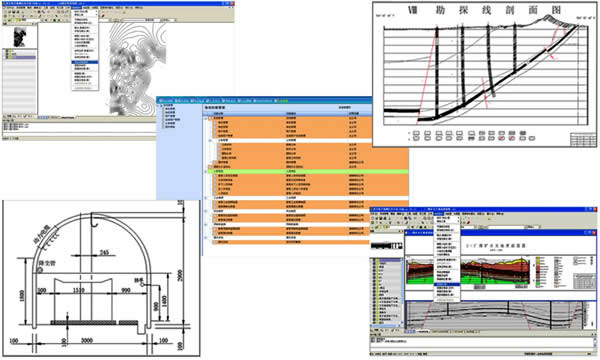Toggle visibility box of first layer in contour-map layer panel
This screenshot has height=360, width=600.
(x=7, y=51)
